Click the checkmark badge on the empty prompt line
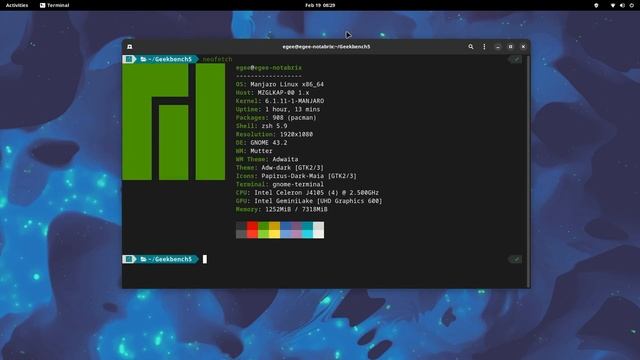This screenshot has width=640, height=360. tap(515, 259)
